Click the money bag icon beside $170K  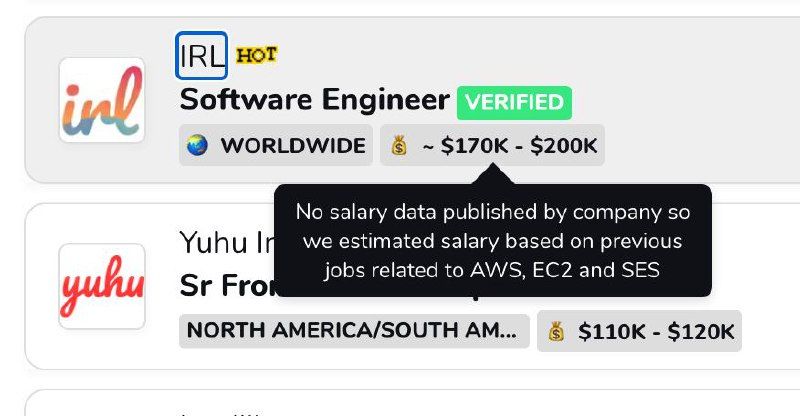pyautogui.click(x=400, y=146)
